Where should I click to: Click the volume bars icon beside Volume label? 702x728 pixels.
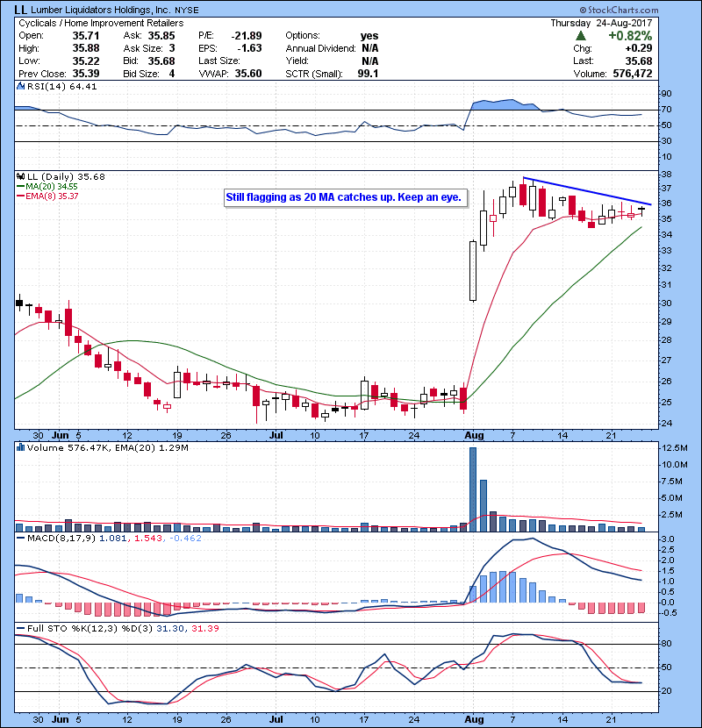(x=20, y=447)
